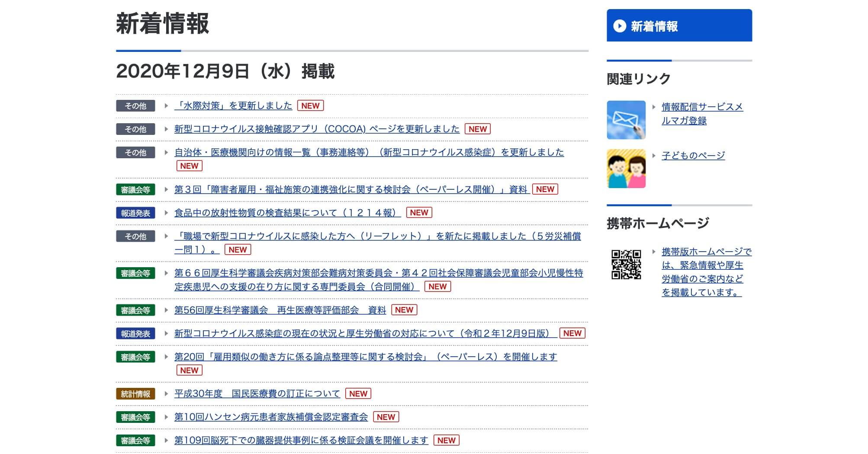Viewport: 868px width, 454px height.
Task: Open 第109回脳死下での臓器提供事例 検証会議 link
Action: tap(301, 441)
